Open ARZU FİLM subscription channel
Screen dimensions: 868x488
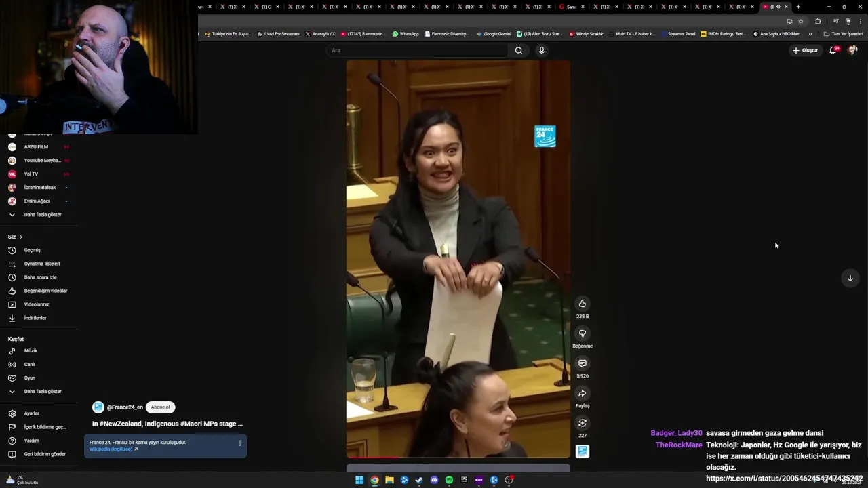point(39,146)
